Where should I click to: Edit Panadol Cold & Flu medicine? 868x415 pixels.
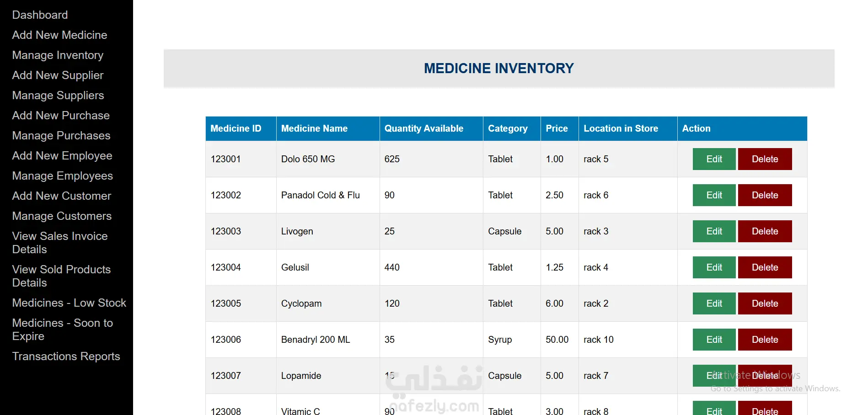pyautogui.click(x=714, y=195)
